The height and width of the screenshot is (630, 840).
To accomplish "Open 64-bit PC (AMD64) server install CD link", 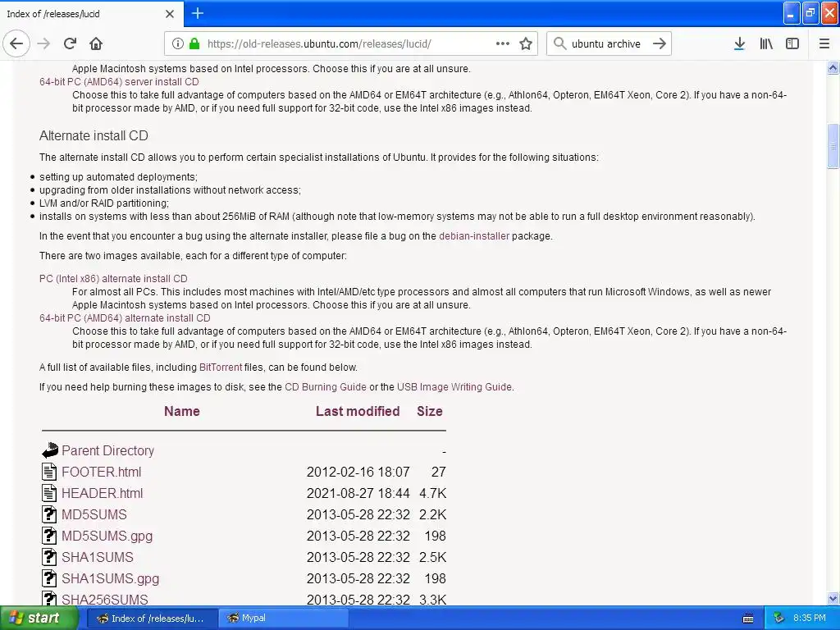I will coord(119,82).
